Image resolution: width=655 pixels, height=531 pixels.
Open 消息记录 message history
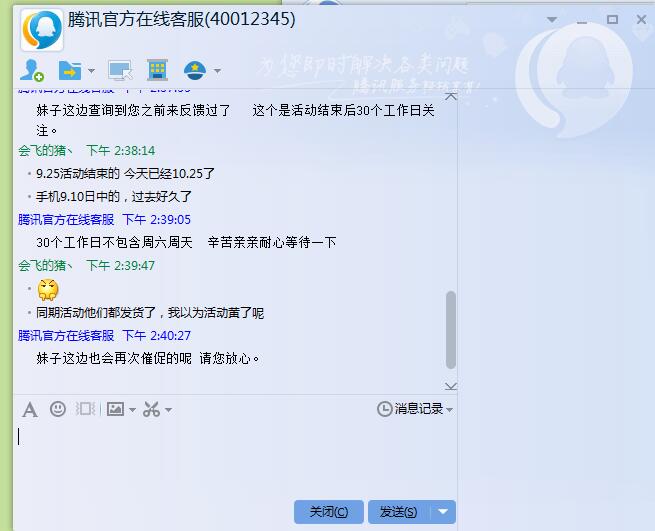[x=414, y=409]
